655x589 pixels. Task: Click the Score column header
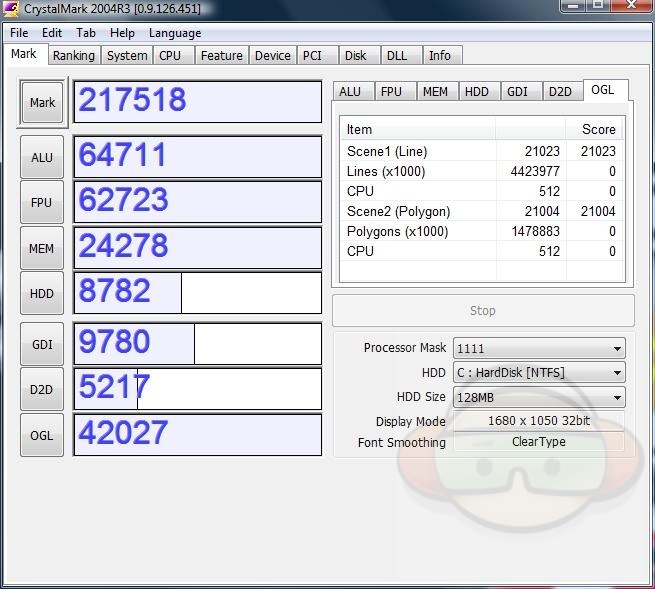point(598,129)
